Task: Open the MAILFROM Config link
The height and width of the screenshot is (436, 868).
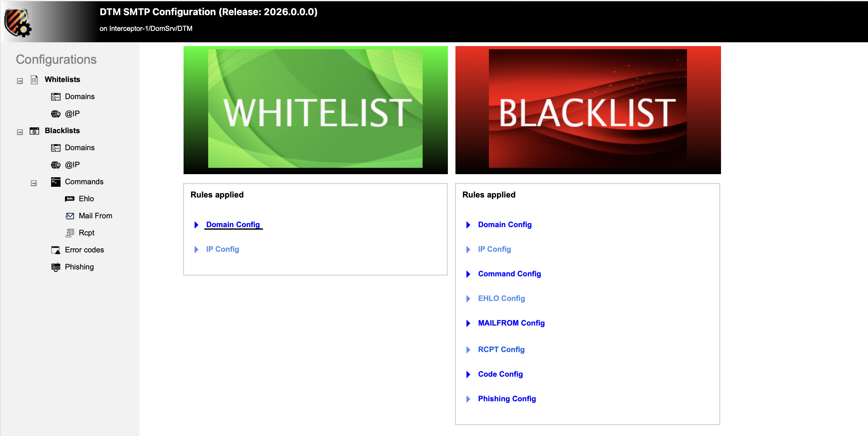Action: [511, 323]
